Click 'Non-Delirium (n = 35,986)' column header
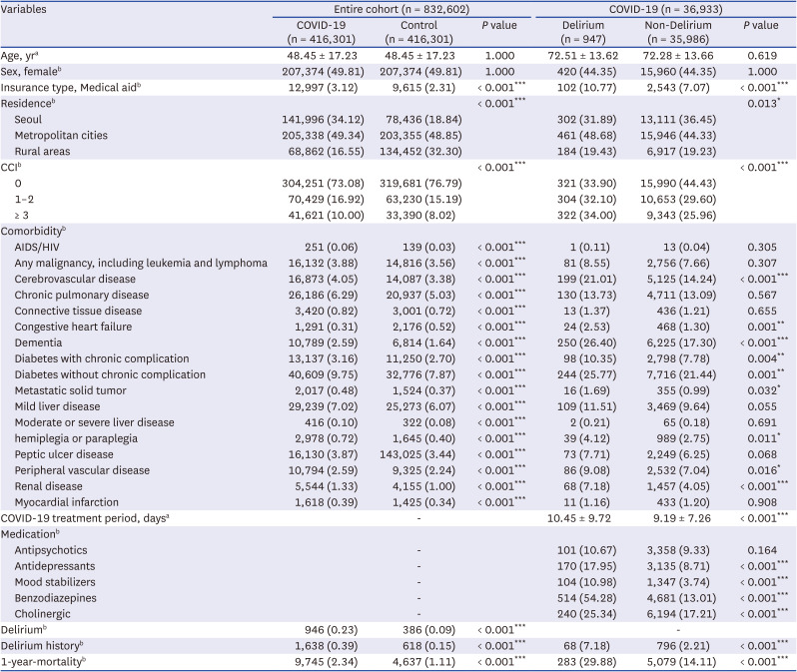Screen dimensions: 797x672 click(678, 32)
